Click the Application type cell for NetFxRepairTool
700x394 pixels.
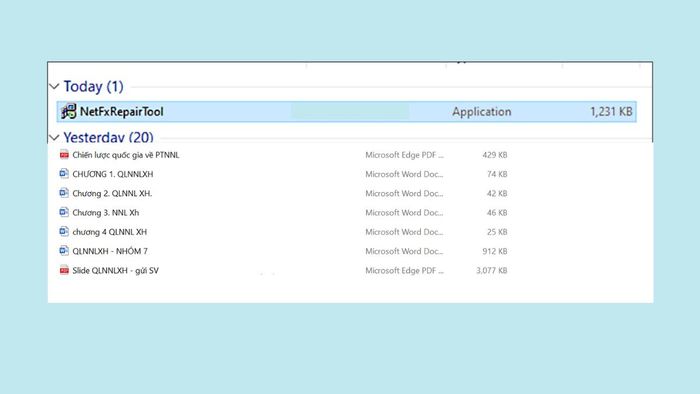(482, 112)
